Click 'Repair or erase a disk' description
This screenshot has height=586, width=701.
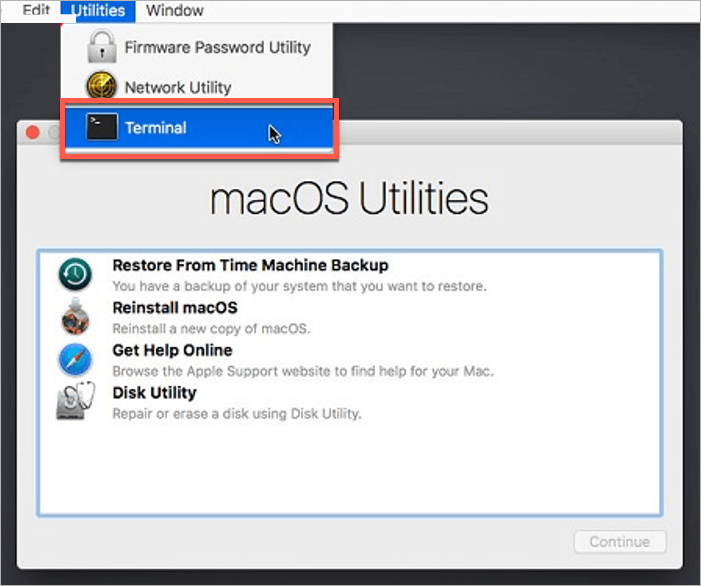click(236, 413)
